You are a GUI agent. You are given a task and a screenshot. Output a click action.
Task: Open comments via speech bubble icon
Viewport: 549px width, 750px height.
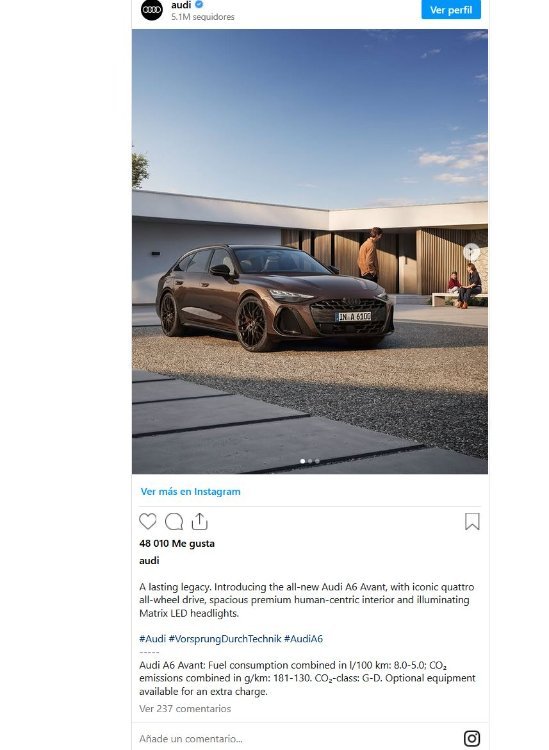click(x=174, y=521)
